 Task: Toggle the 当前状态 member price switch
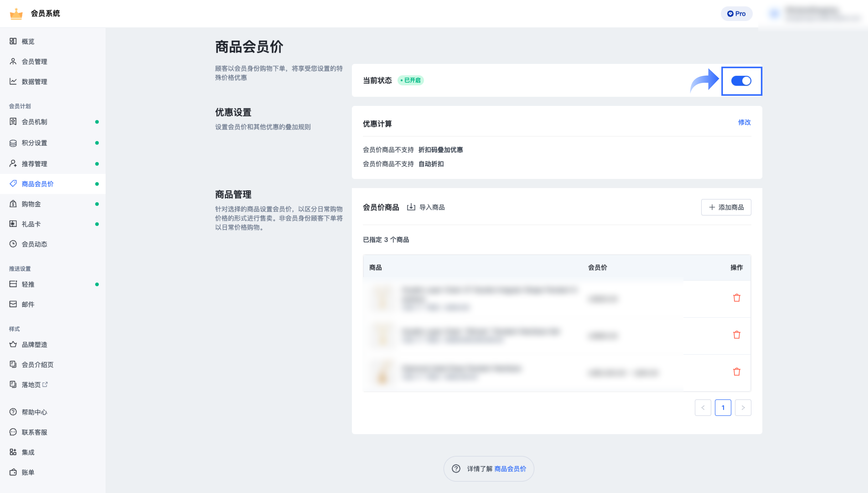tap(741, 81)
